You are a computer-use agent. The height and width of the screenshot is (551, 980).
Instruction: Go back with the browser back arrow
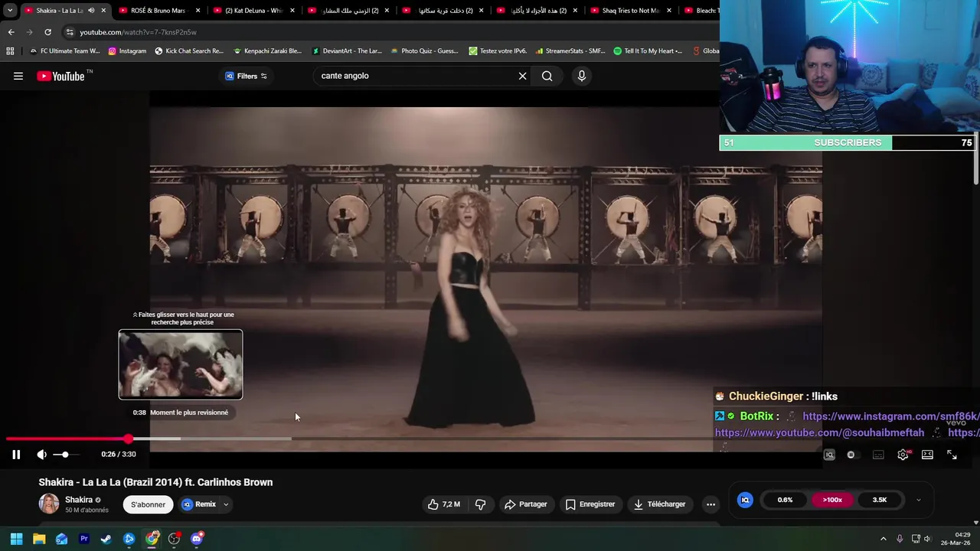point(11,32)
